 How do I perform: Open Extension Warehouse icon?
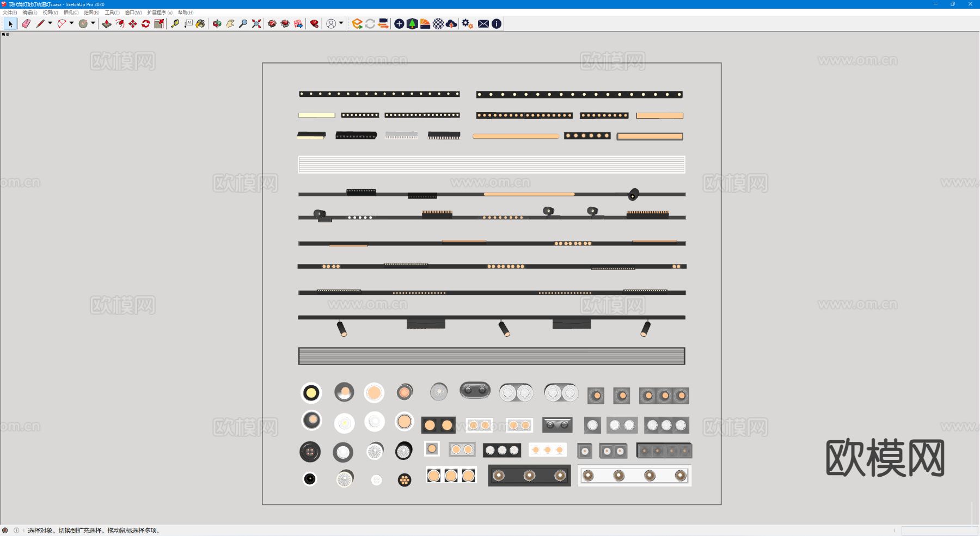tap(285, 24)
